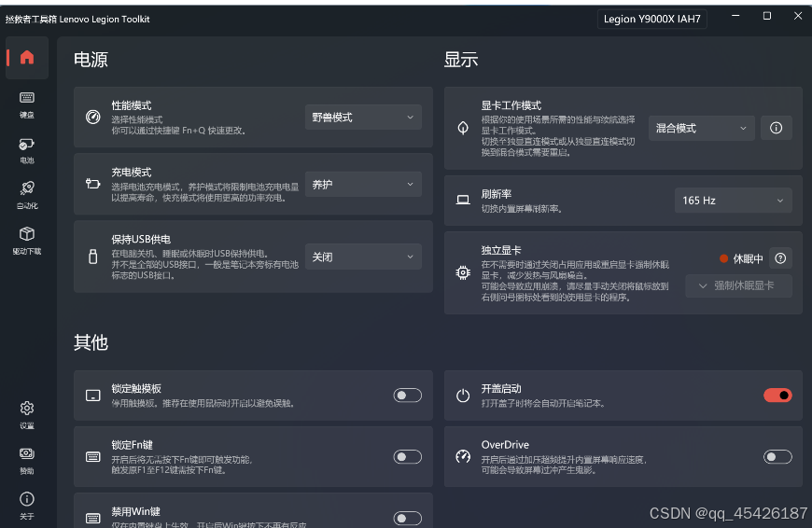Click the 显示 section heading
The image size is (812, 528).
(461, 60)
